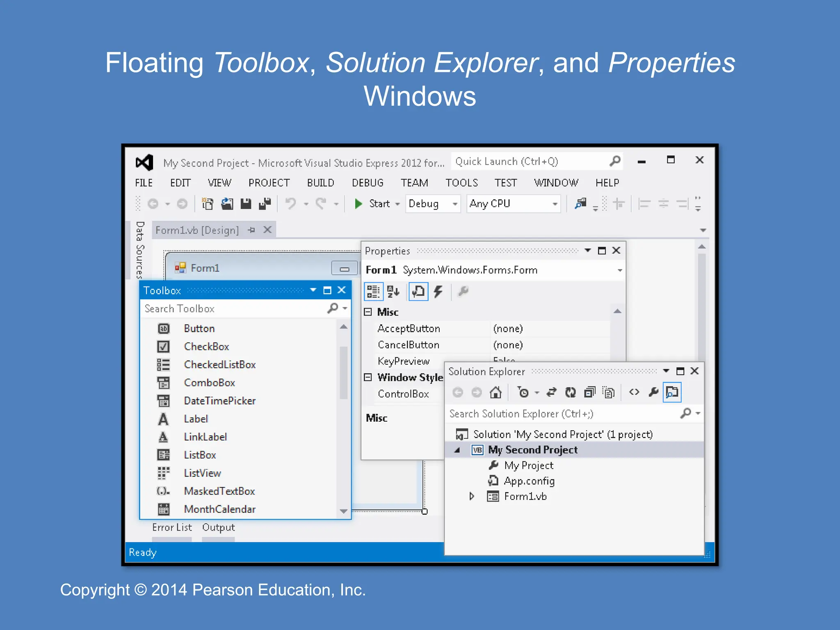This screenshot has width=840, height=630.
Task: Click Solution Explorer Refresh icon
Action: pyautogui.click(x=571, y=393)
